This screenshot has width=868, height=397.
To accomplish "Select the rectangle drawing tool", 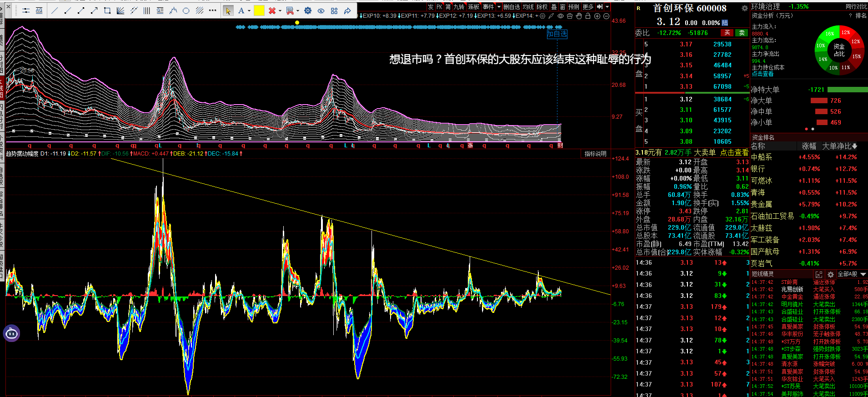I will (x=107, y=10).
